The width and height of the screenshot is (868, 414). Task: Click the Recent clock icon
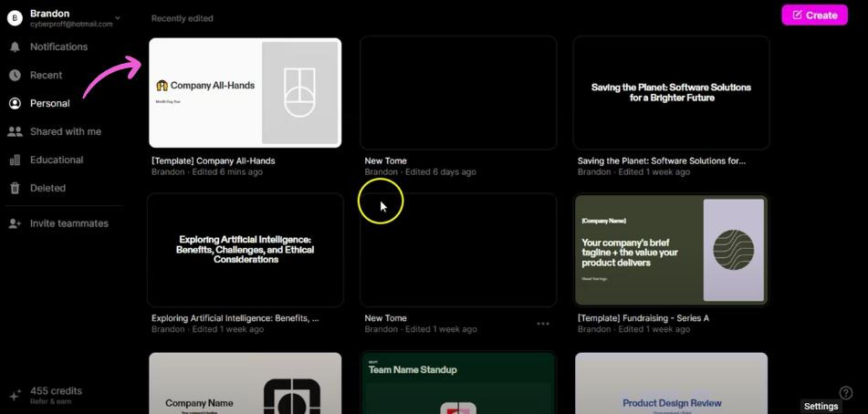[15, 75]
